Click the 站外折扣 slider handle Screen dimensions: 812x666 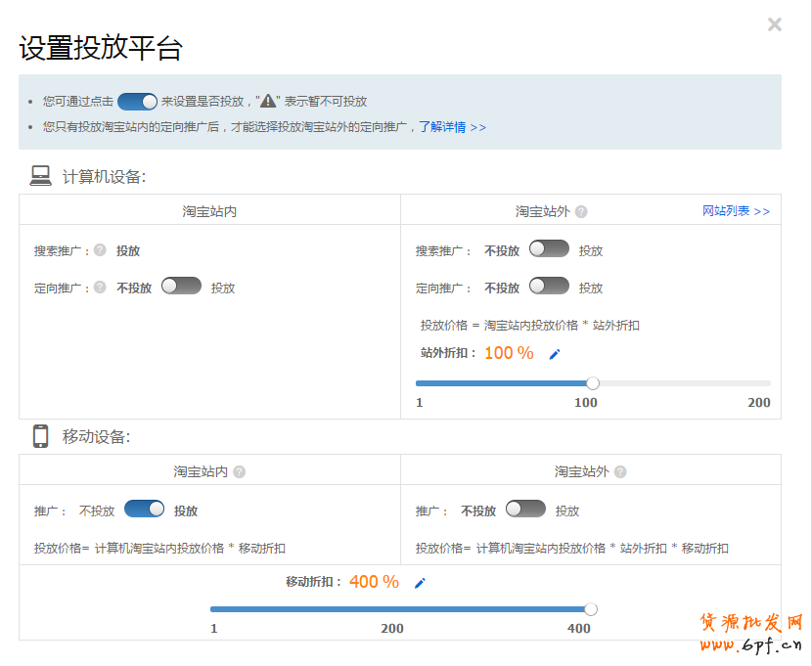[593, 383]
